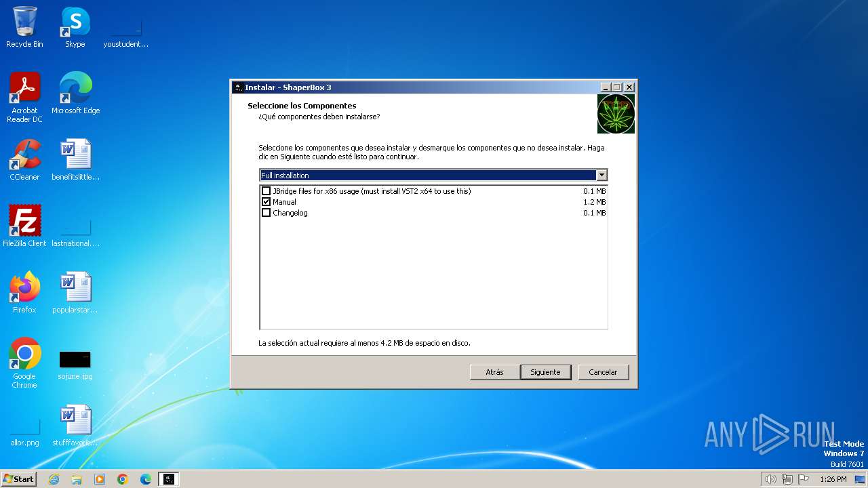This screenshot has width=868, height=488.
Task: Click the show desktop button
Action: tap(861, 479)
